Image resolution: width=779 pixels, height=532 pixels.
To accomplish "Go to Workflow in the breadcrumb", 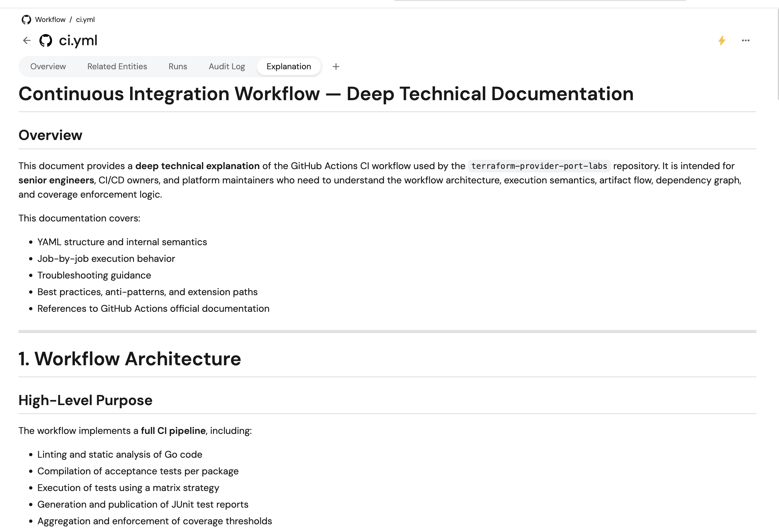I will pyautogui.click(x=50, y=20).
